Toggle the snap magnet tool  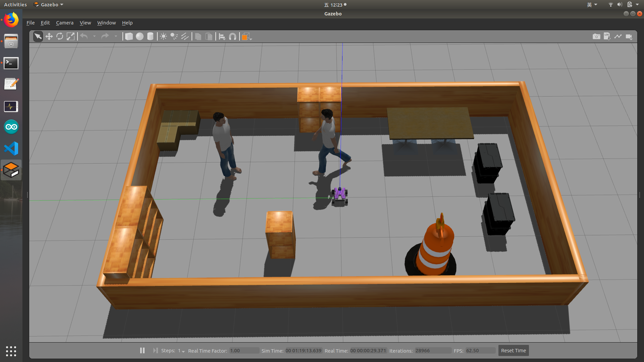(232, 37)
